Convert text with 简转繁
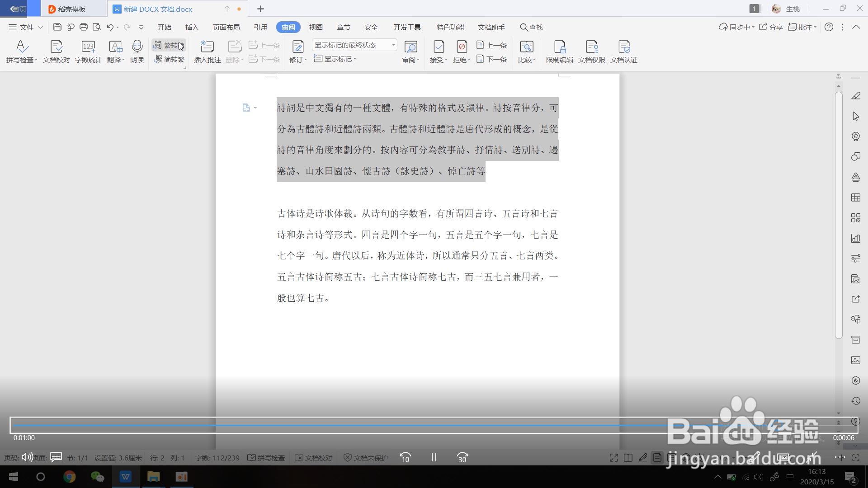868x488 pixels. click(x=169, y=59)
